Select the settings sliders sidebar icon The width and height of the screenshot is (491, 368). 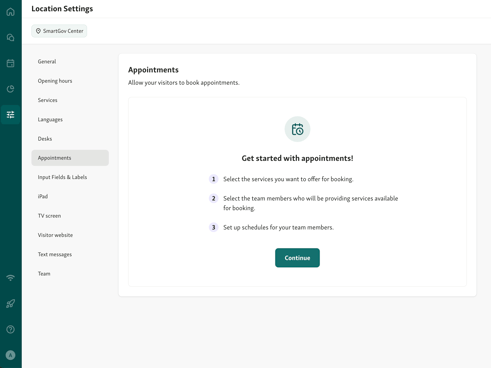click(11, 115)
